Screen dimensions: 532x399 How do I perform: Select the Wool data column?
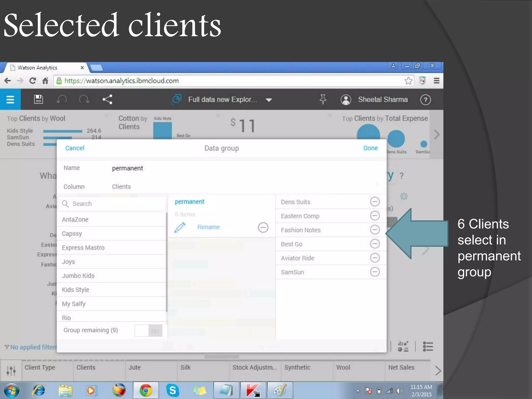click(359, 370)
